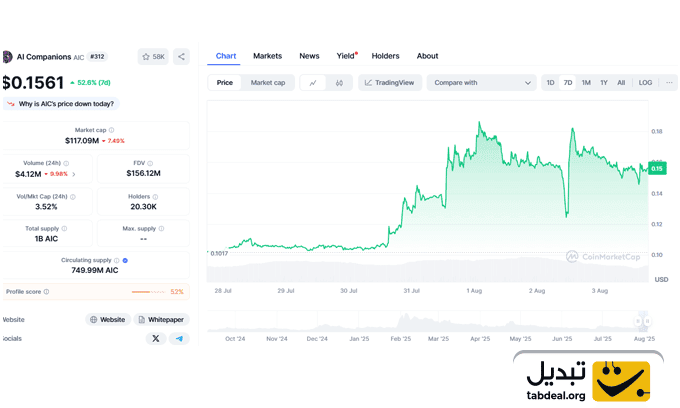680x408 pixels.
Task: Click the Profile score 52% bar
Action: pos(148,292)
